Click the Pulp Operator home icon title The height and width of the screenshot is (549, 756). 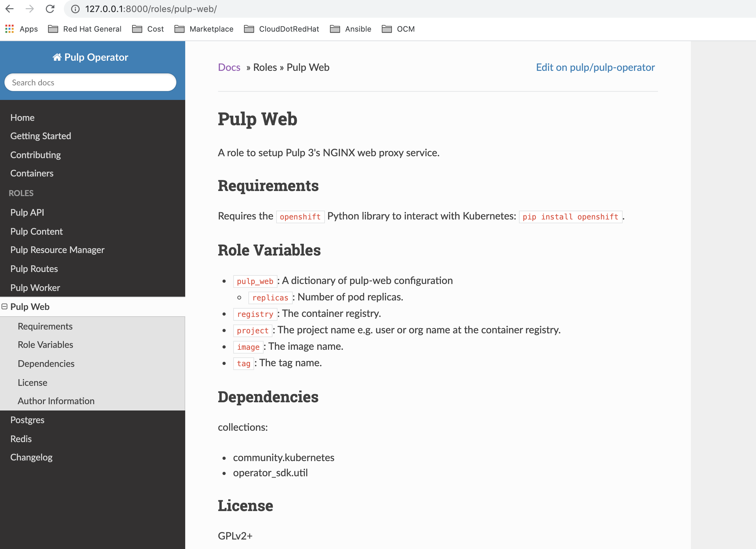(x=90, y=57)
